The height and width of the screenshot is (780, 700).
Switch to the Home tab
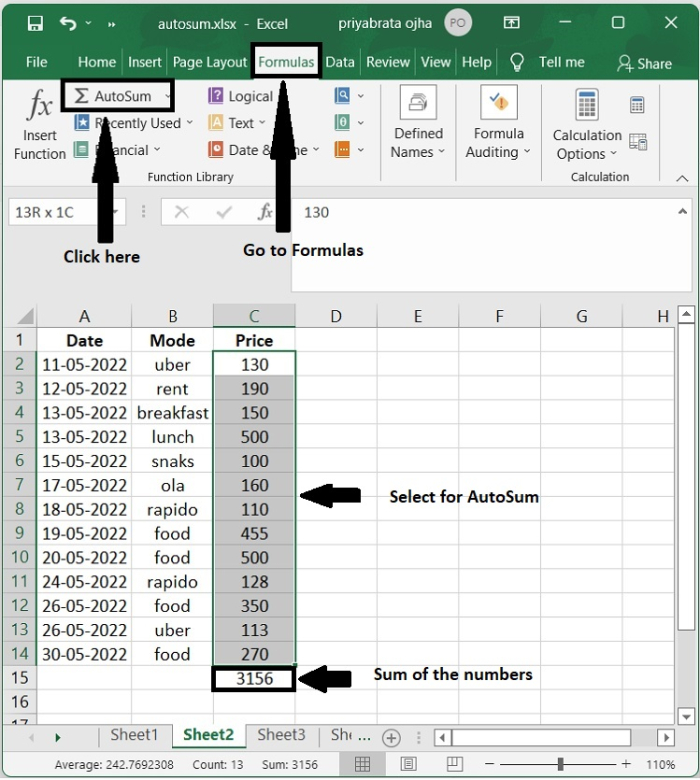click(x=97, y=62)
